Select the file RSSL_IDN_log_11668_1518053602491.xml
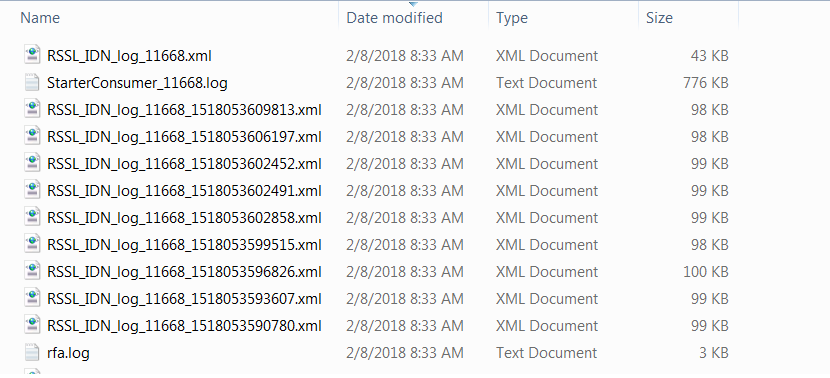Viewport: 830px width, 378px height. tap(184, 191)
